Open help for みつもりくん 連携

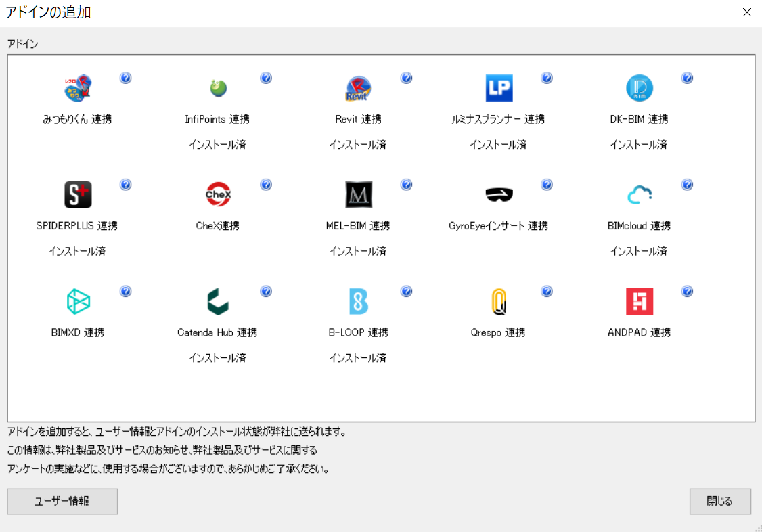125,78
